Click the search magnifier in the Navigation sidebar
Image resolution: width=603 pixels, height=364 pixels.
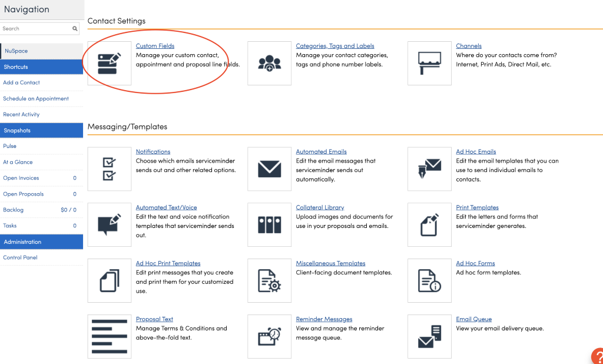[x=74, y=28]
